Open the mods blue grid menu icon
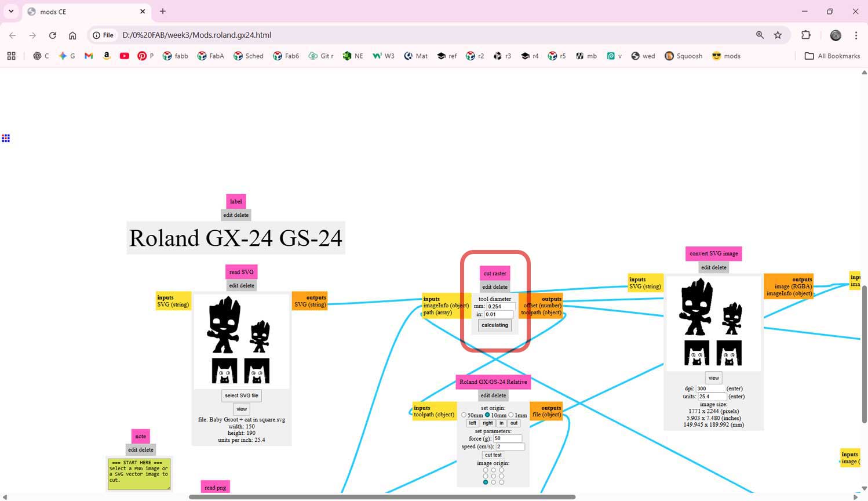Image resolution: width=868 pixels, height=501 pixels. 6,138
